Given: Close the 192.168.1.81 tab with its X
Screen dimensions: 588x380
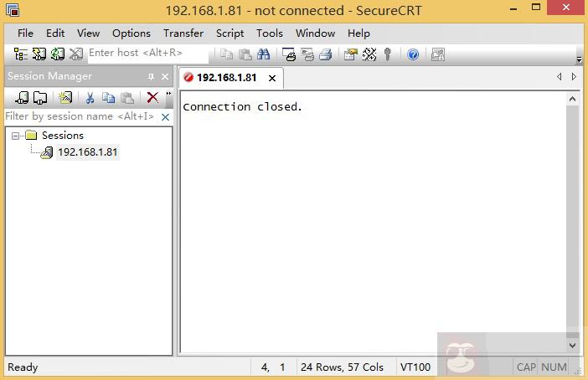Looking at the screenshot, I should [x=272, y=79].
